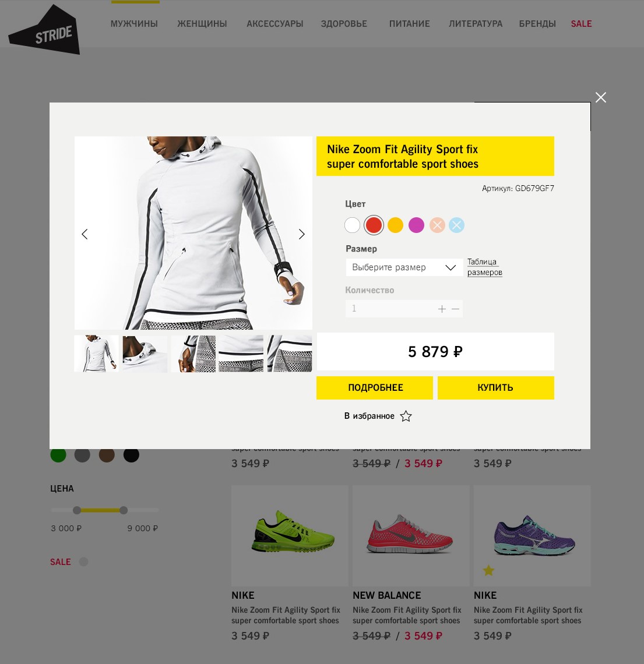The width and height of the screenshot is (644, 664).
Task: Click the ПОДРОБНЕЕ button
Action: point(375,387)
